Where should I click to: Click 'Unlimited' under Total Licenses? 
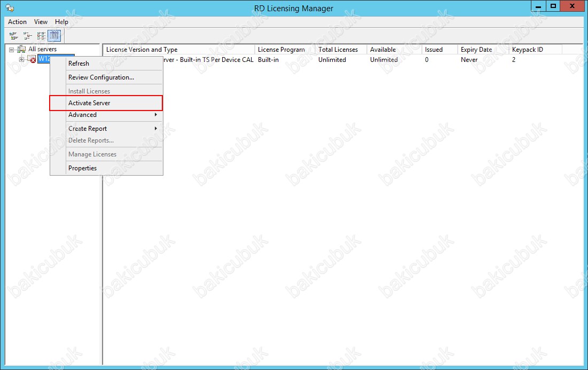(332, 60)
